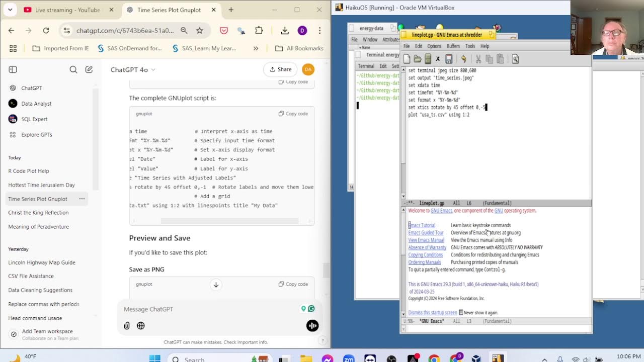Open options for Time Series Plot Gnuplot chat

pos(82,199)
